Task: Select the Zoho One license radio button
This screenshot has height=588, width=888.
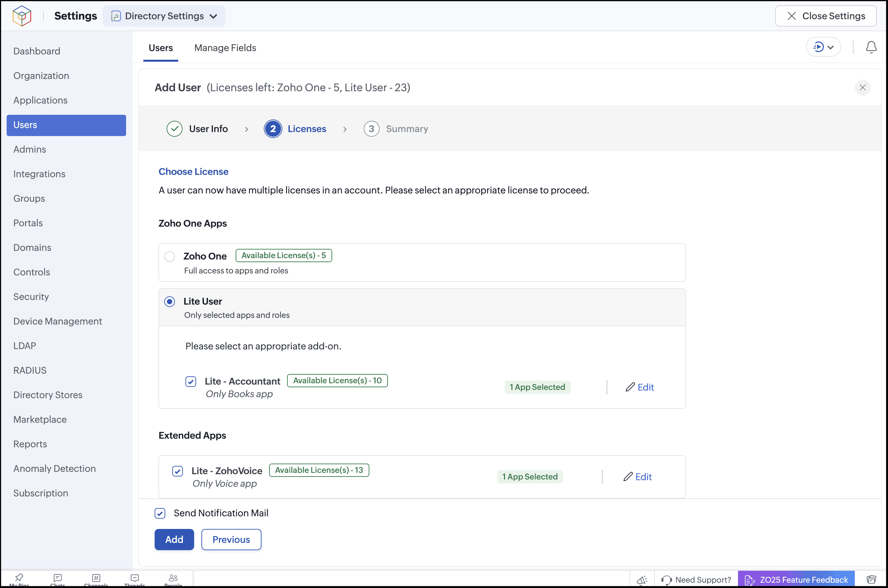Action: pos(170,256)
